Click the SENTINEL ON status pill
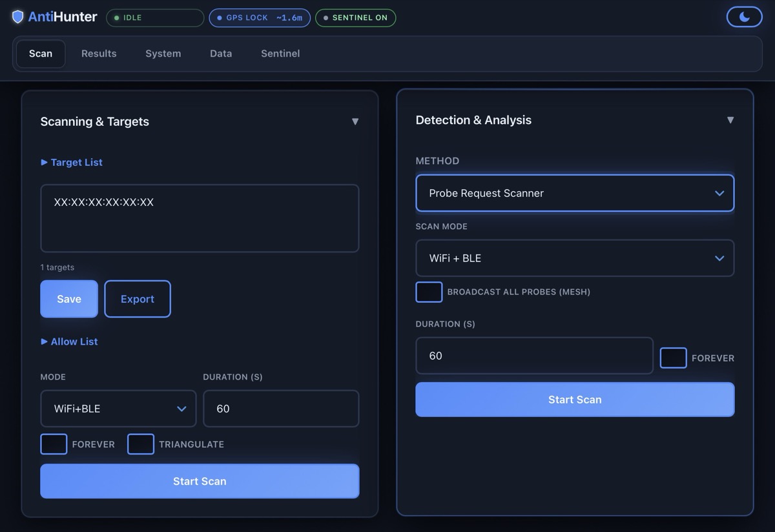Image resolution: width=775 pixels, height=532 pixels. coord(356,17)
